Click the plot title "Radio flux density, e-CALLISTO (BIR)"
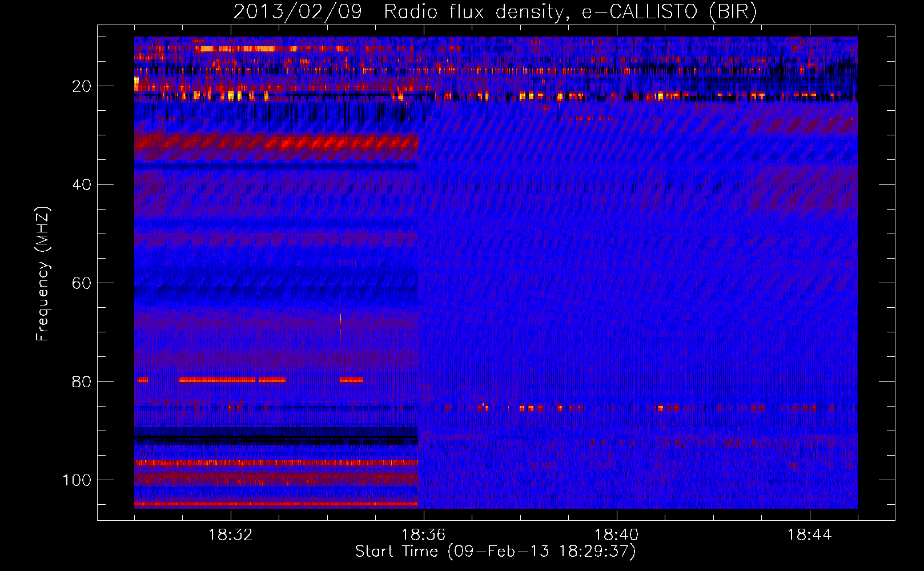 pyautogui.click(x=570, y=11)
